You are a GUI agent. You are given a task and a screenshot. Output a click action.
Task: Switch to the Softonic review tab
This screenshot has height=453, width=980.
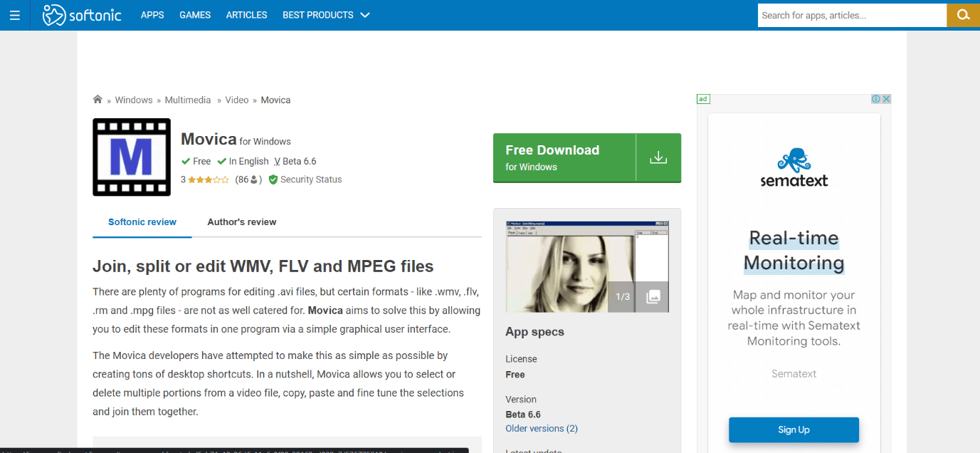[142, 222]
